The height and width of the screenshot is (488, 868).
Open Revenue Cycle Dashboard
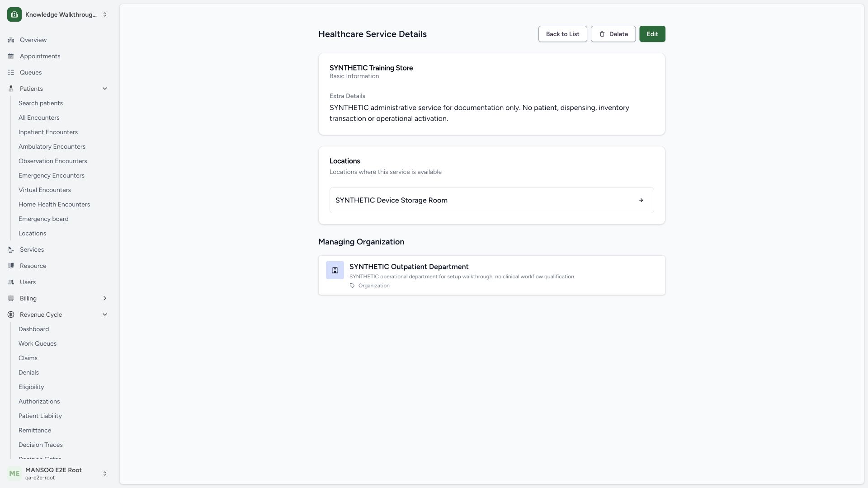click(34, 329)
